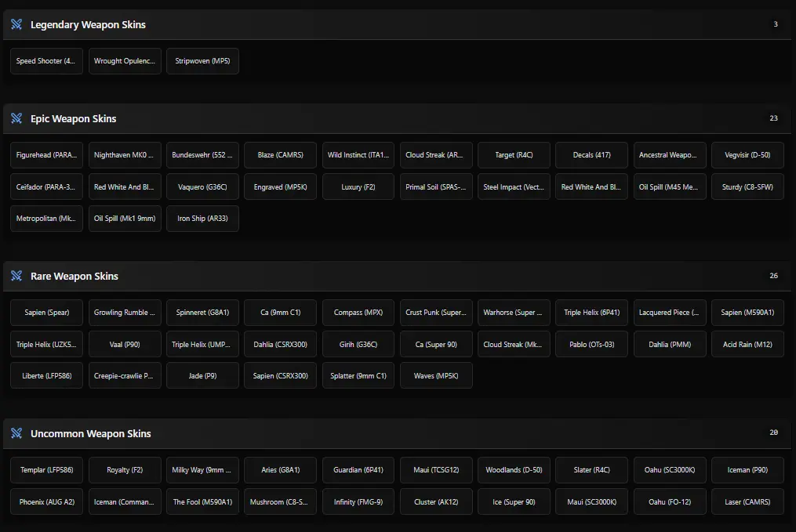Click the Epic skins count badge 23

click(773, 118)
